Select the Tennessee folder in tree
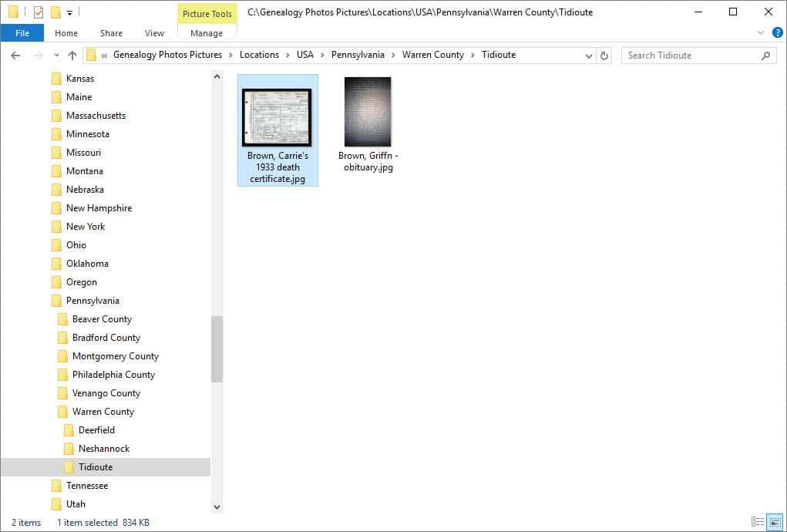Viewport: 787px width, 532px height. pos(87,486)
